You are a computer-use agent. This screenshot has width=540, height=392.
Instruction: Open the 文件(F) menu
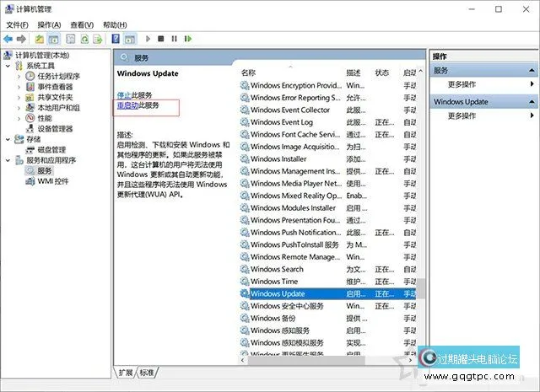[17, 24]
